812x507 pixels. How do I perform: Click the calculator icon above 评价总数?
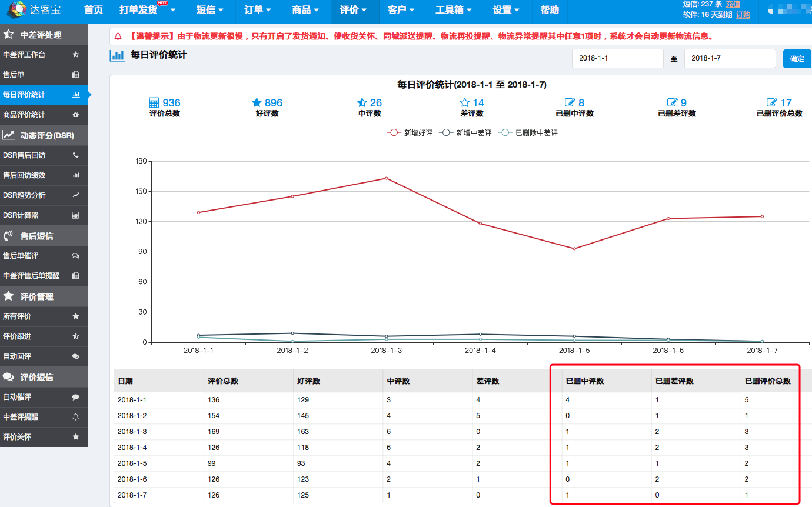click(x=154, y=103)
